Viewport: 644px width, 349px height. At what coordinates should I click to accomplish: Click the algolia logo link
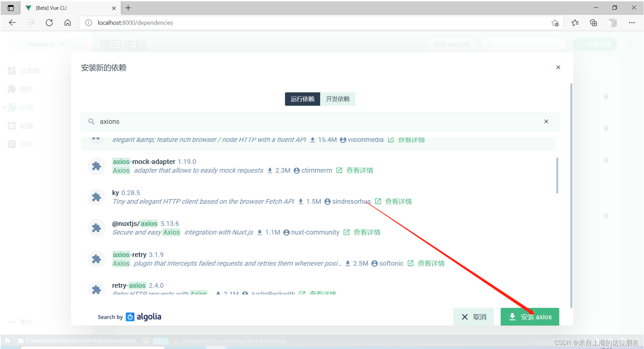(x=144, y=317)
